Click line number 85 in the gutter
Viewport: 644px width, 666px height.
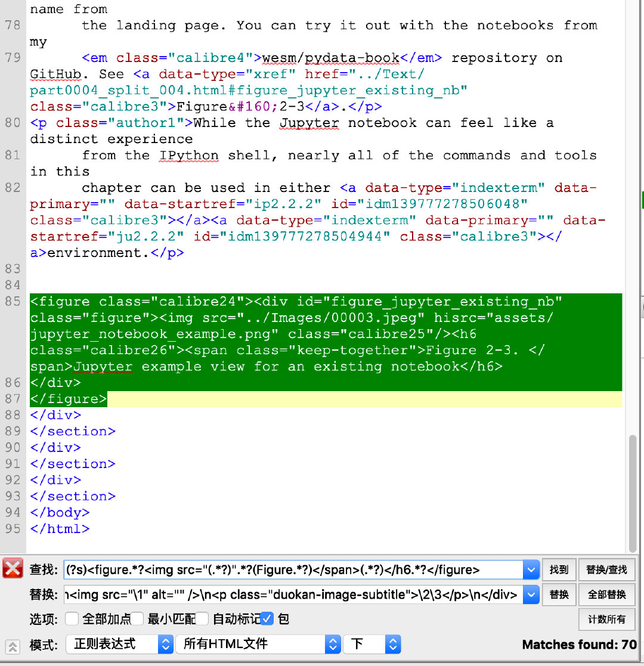[x=13, y=302]
